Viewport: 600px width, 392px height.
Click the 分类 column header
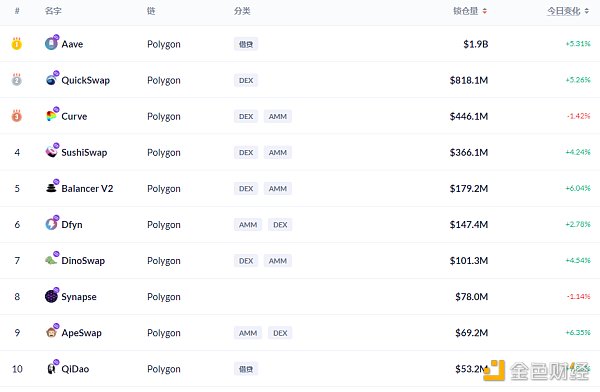pyautogui.click(x=242, y=11)
